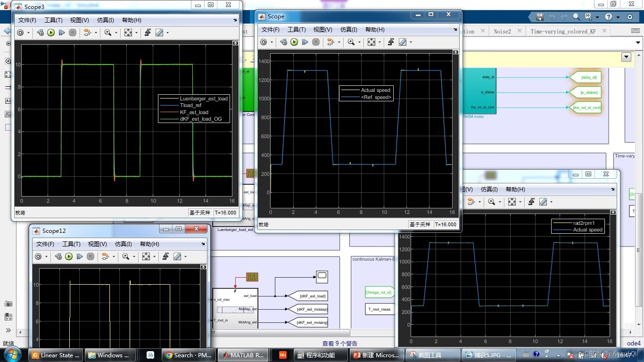Open 工具(T) menu in Scope3 window
This screenshot has width=644, height=362.
click(53, 20)
